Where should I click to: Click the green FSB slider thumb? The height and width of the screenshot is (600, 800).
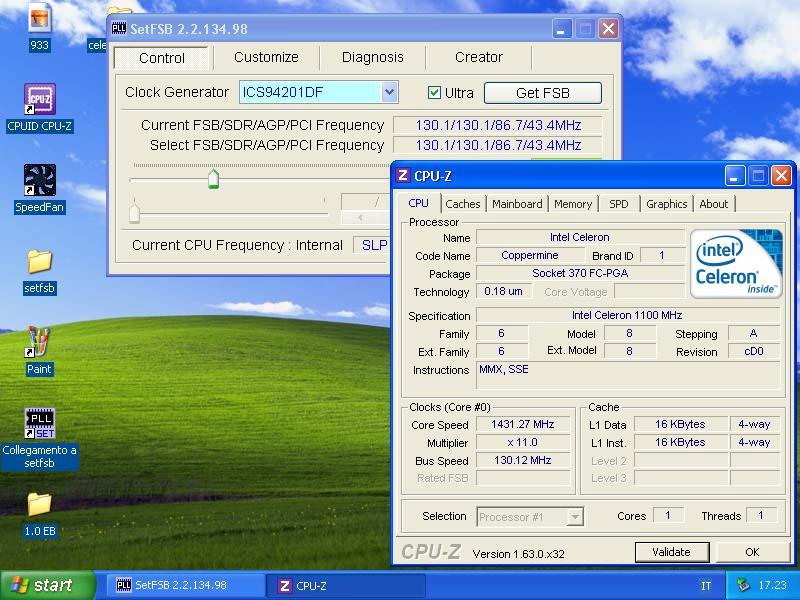point(213,179)
